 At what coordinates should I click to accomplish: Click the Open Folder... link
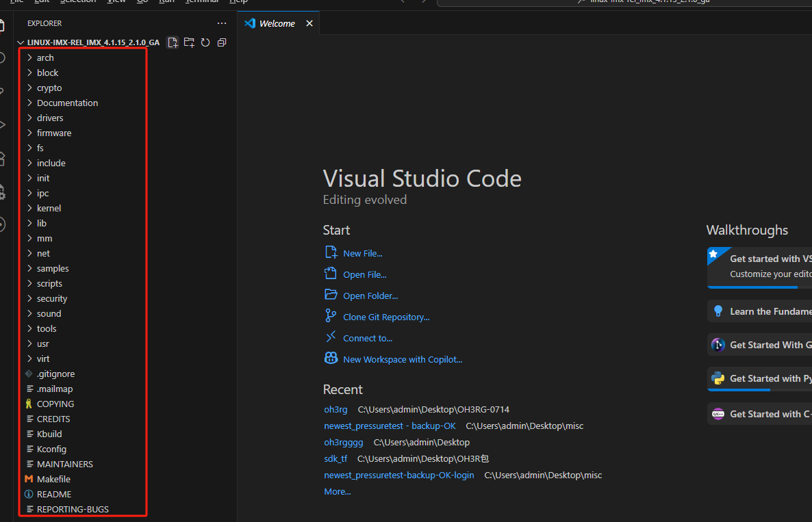coord(370,296)
